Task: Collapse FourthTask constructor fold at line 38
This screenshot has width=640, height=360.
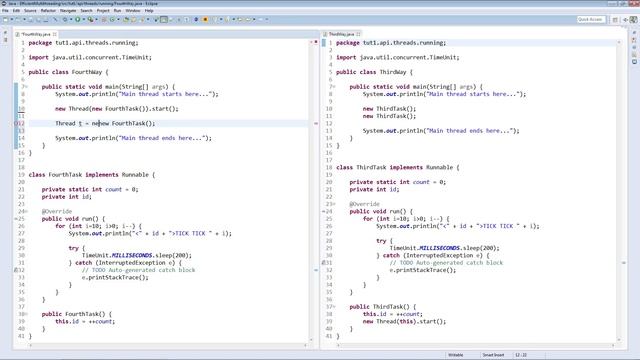Action: [x=26, y=314]
